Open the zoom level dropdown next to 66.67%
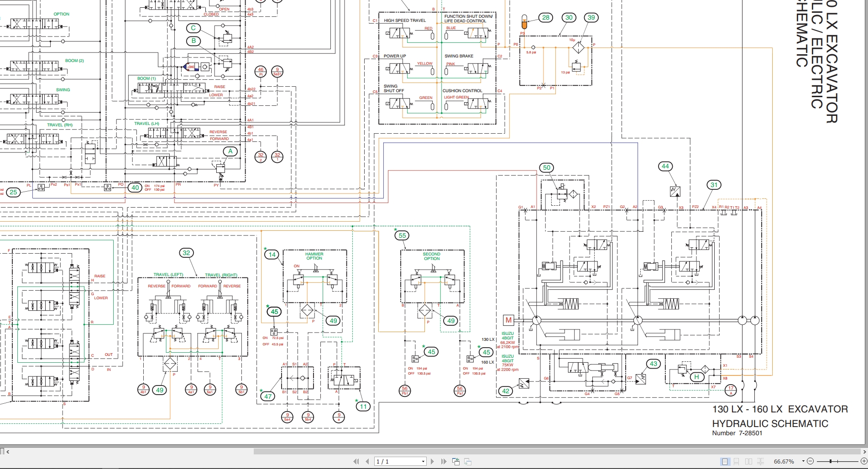 coord(803,461)
